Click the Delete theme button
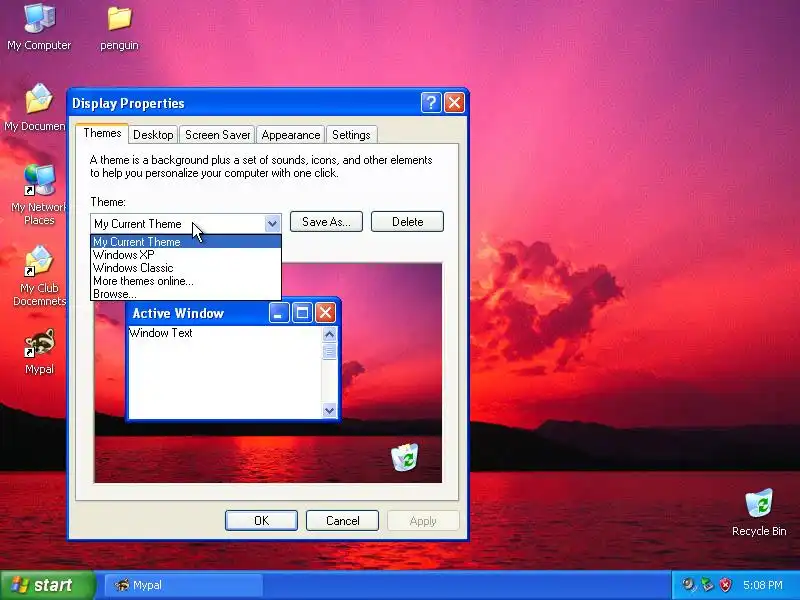Viewport: 800px width, 600px height. click(407, 222)
